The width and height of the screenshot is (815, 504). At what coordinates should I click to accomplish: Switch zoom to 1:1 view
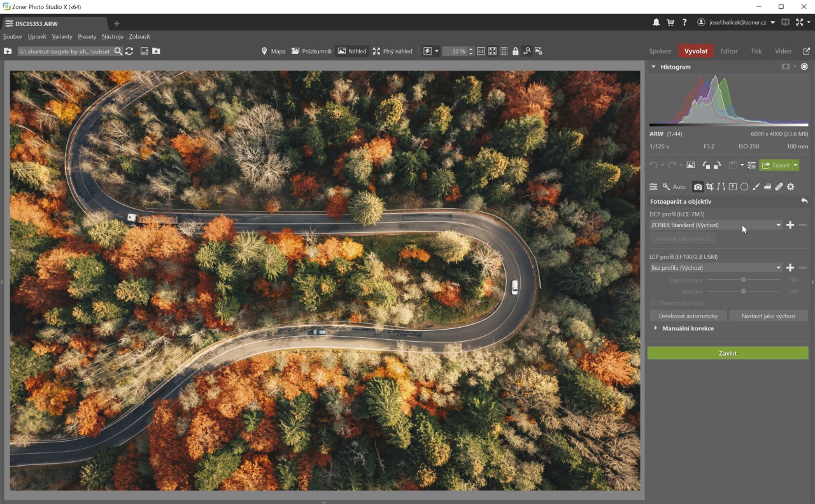[481, 51]
